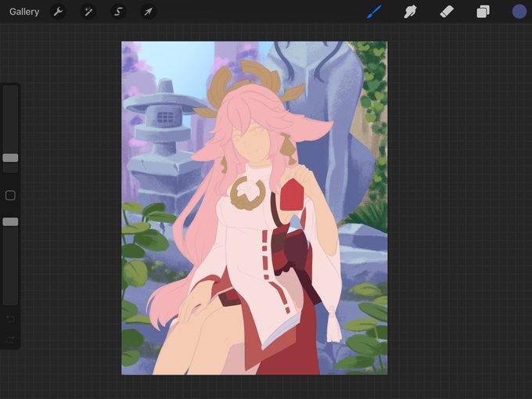Open the Actions wrench menu

coord(58,12)
